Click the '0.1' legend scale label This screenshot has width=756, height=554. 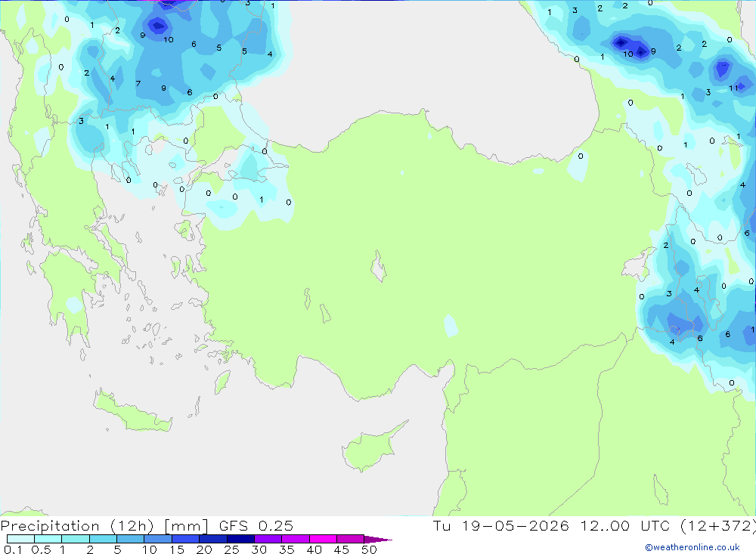pos(14,549)
